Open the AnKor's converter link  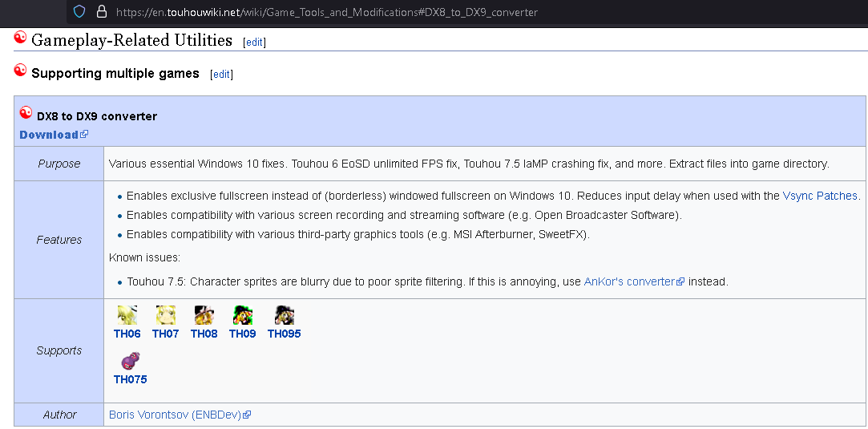pos(629,281)
